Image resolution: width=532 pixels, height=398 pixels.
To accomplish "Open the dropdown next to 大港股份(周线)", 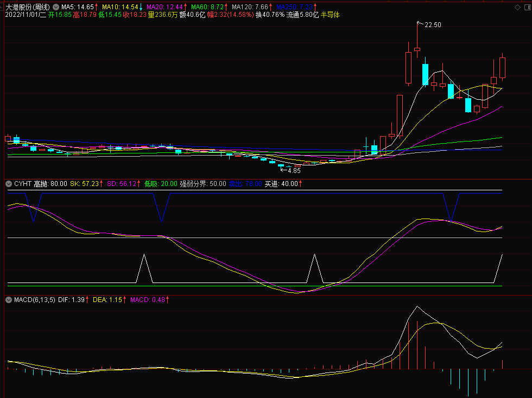I will pos(55,7).
